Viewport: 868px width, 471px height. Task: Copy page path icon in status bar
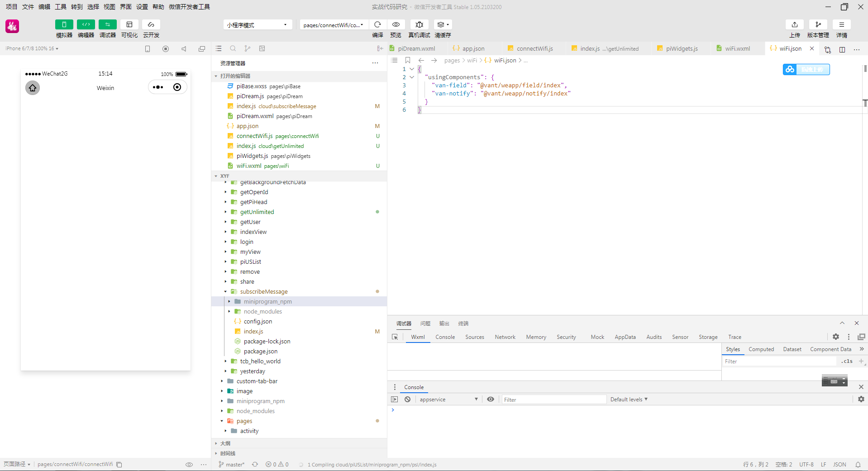(x=119, y=465)
